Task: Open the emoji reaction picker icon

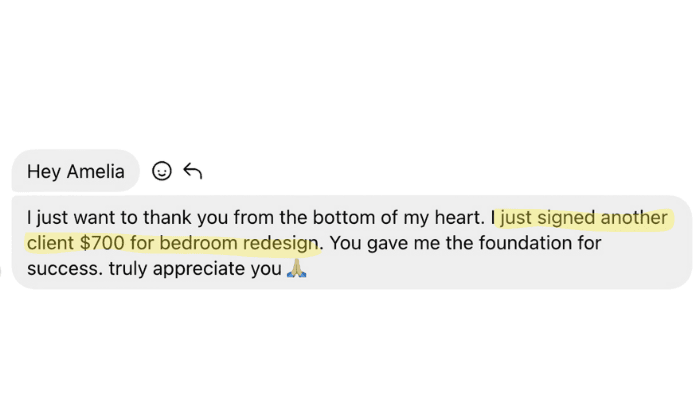Action: 161,172
